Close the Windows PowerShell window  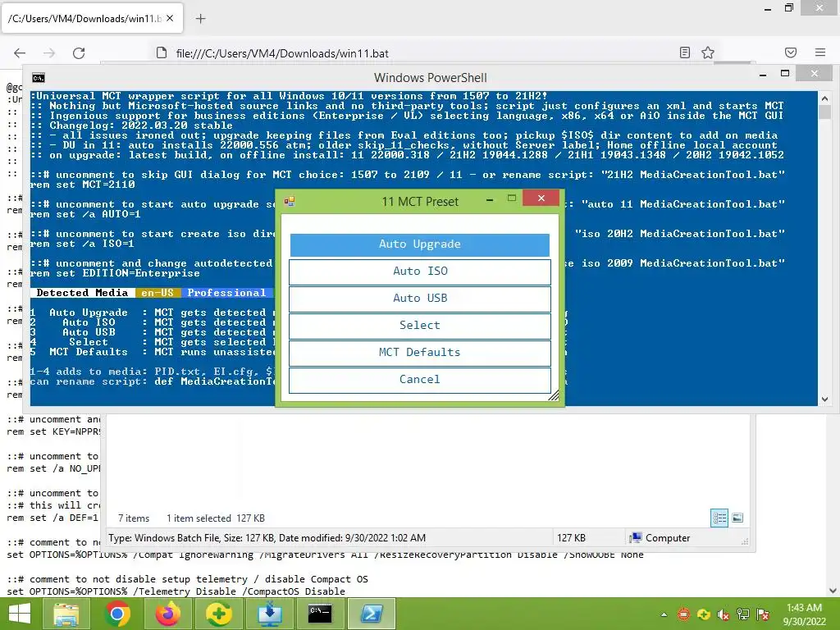[x=815, y=73]
